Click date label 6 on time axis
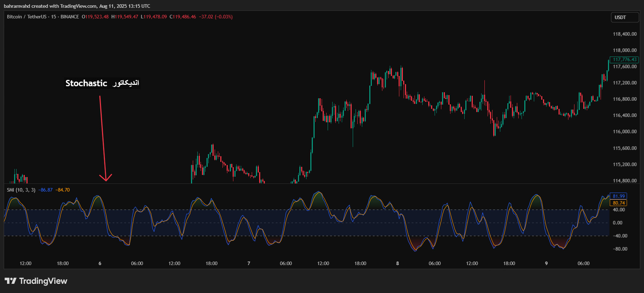Image resolution: width=644 pixels, height=293 pixels. pyautogui.click(x=100, y=264)
